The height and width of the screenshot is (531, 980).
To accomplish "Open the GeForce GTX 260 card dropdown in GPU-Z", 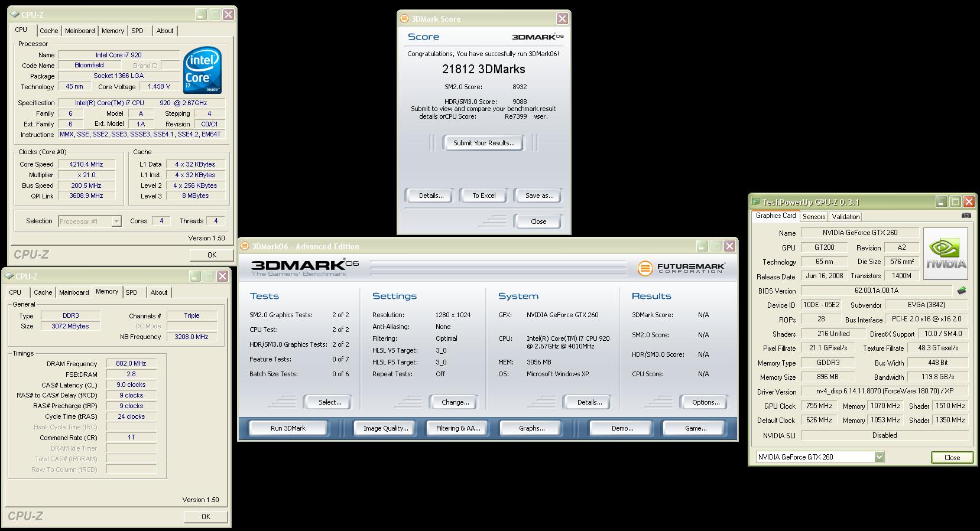I will point(879,457).
